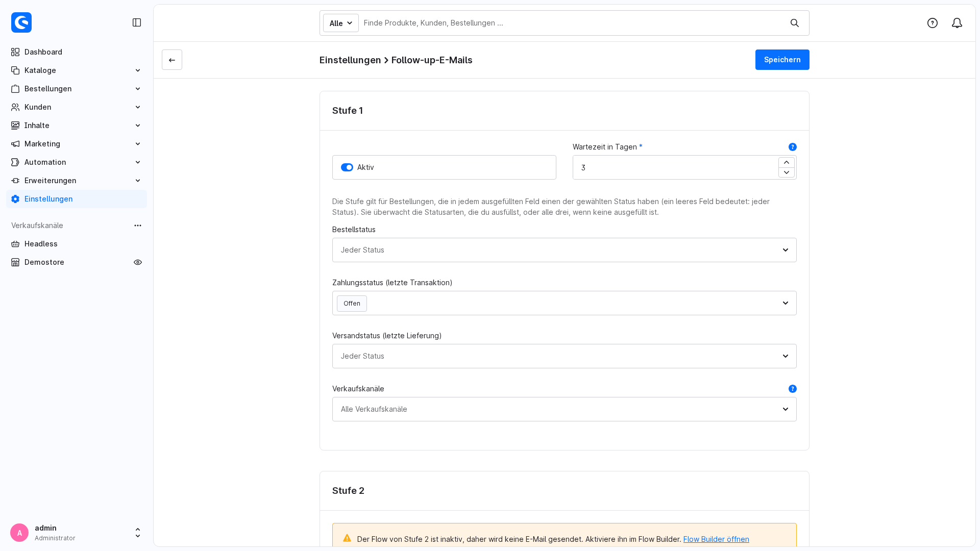Open Kunden in the sidebar
Viewport: 980px width, 551px height.
pyautogui.click(x=77, y=107)
